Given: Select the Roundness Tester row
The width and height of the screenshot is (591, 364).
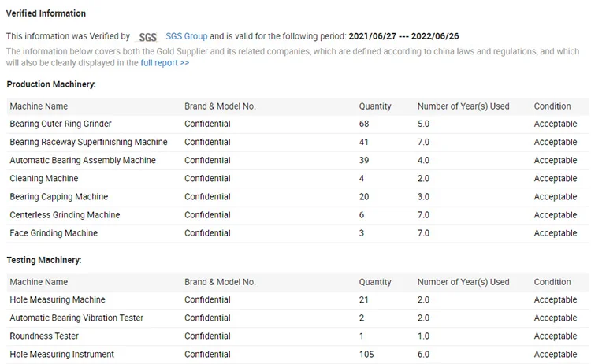Looking at the screenshot, I should (x=44, y=336).
